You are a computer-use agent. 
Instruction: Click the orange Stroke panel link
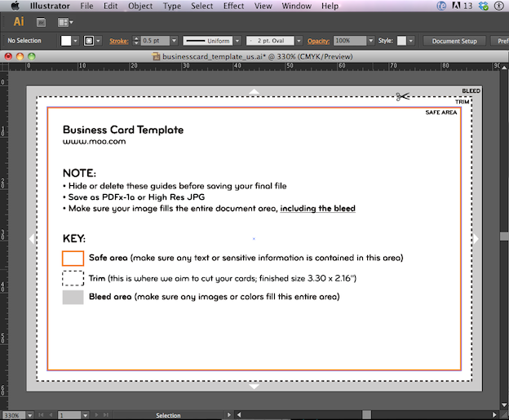(119, 41)
